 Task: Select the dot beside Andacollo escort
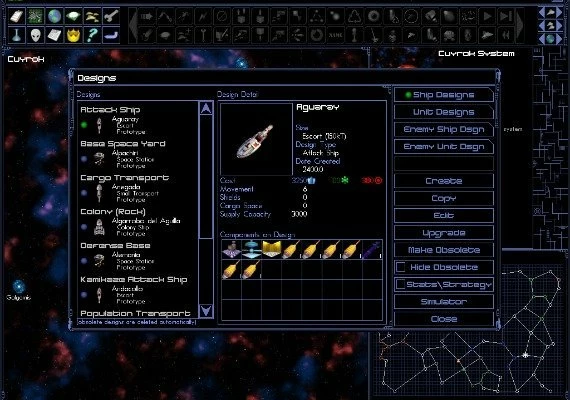[84, 295]
